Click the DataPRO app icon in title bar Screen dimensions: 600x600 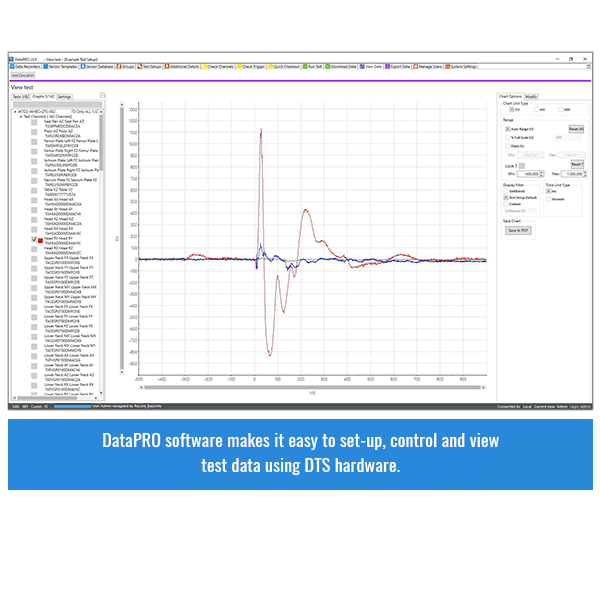(x=11, y=59)
